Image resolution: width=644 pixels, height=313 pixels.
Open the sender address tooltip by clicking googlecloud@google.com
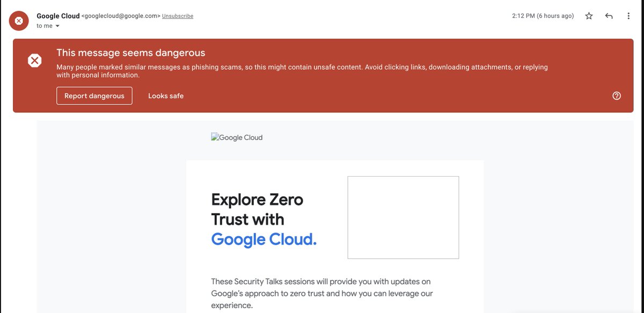coord(120,16)
